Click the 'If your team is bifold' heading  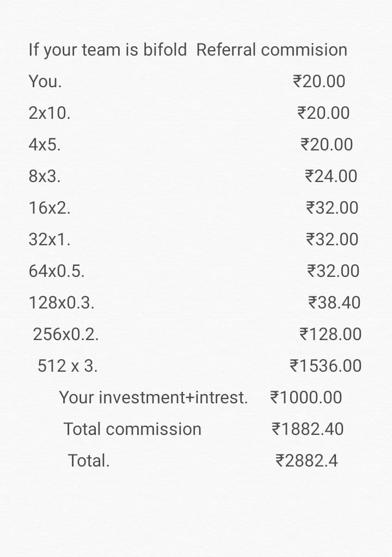pyautogui.click(x=107, y=50)
